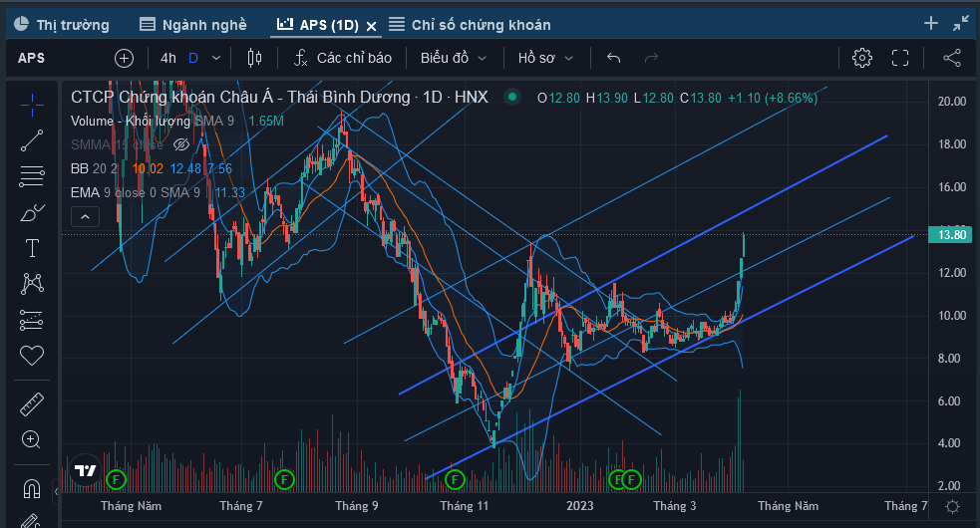Viewport: 980px width, 528px height.
Task: Open chart settings gear
Action: [862, 58]
